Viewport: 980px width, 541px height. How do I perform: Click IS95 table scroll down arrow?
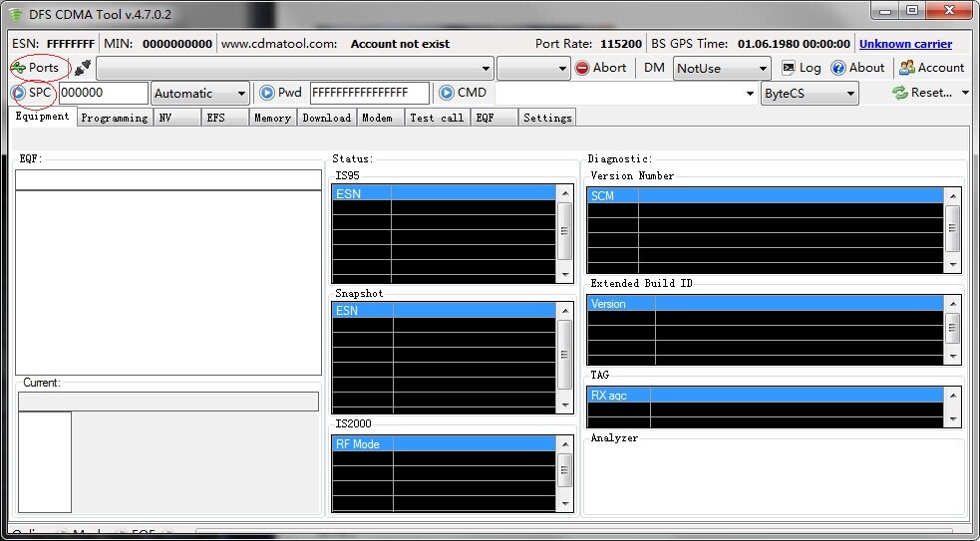(565, 275)
